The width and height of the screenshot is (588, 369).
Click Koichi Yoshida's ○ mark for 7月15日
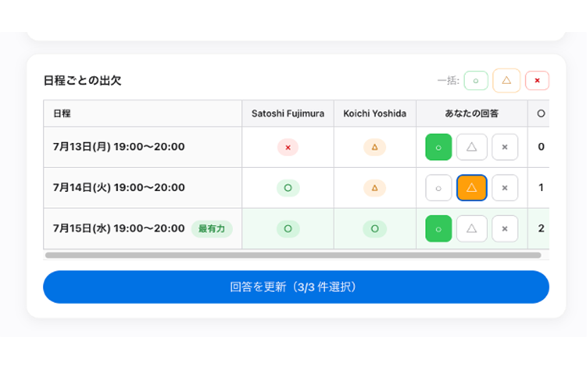374,228
